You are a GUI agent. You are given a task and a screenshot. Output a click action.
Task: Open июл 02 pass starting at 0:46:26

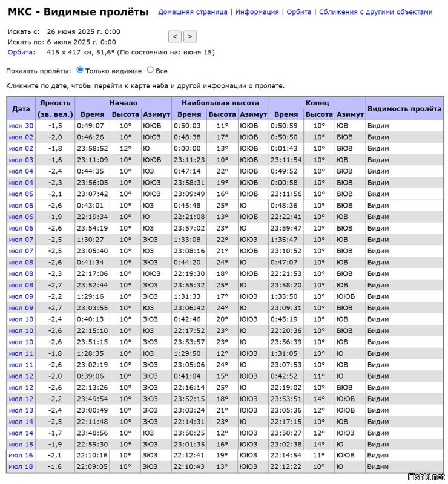click(x=21, y=137)
